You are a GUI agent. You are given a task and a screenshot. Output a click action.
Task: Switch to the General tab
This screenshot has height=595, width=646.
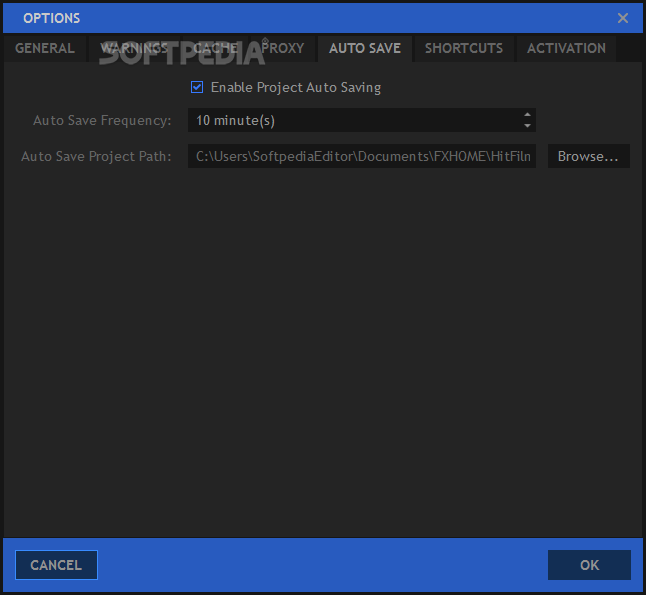pyautogui.click(x=45, y=49)
